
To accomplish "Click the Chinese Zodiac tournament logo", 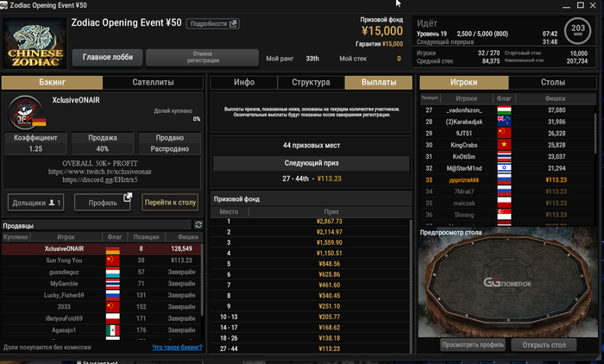I will pyautogui.click(x=35, y=44).
